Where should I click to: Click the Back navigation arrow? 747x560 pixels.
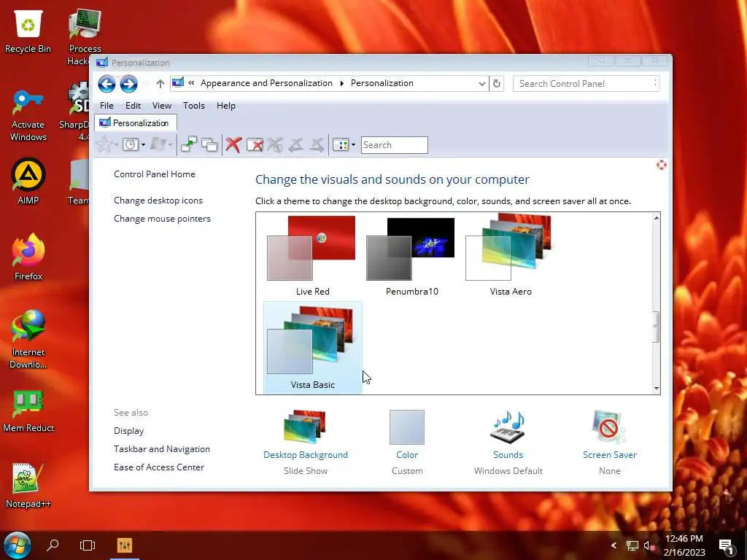tap(107, 84)
